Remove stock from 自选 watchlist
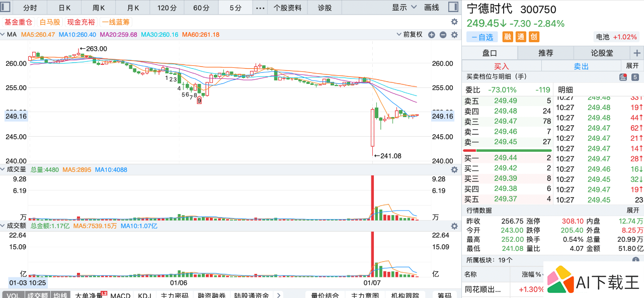644x298 pixels. [482, 37]
